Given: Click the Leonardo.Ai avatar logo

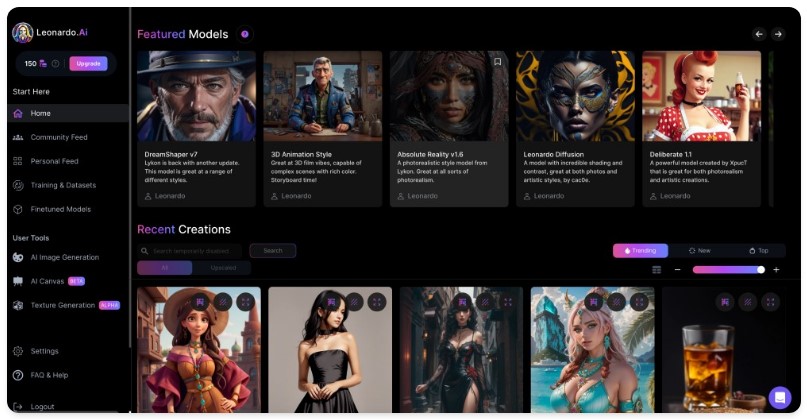Looking at the screenshot, I should [x=23, y=33].
